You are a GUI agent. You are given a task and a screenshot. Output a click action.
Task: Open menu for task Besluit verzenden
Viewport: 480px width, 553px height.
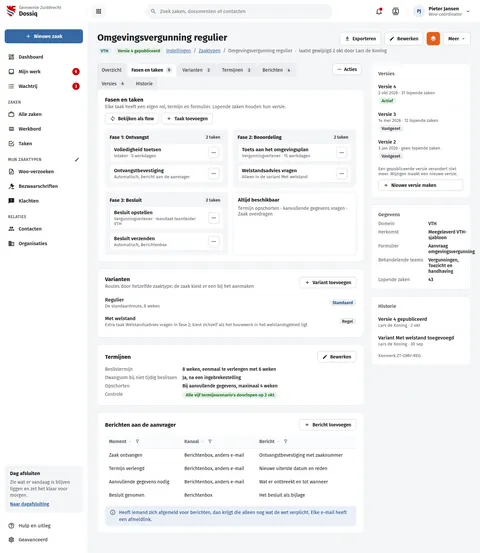point(214,242)
